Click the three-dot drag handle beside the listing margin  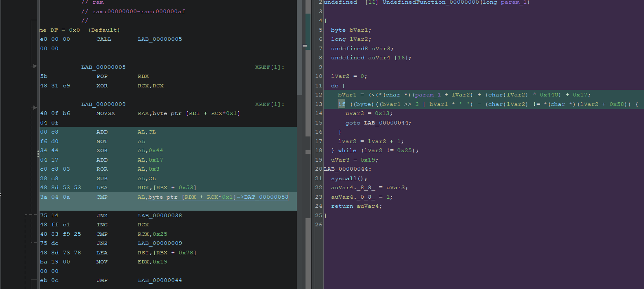pyautogui.click(x=38, y=154)
